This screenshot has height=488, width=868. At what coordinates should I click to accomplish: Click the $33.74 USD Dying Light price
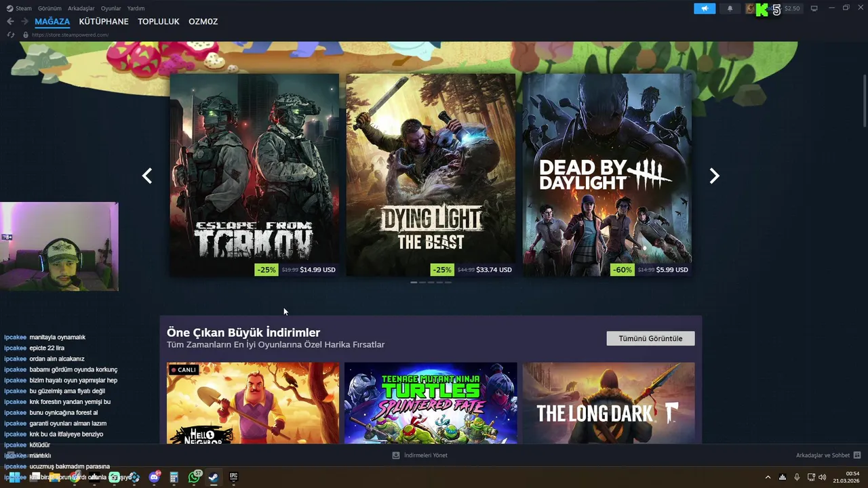click(x=494, y=270)
